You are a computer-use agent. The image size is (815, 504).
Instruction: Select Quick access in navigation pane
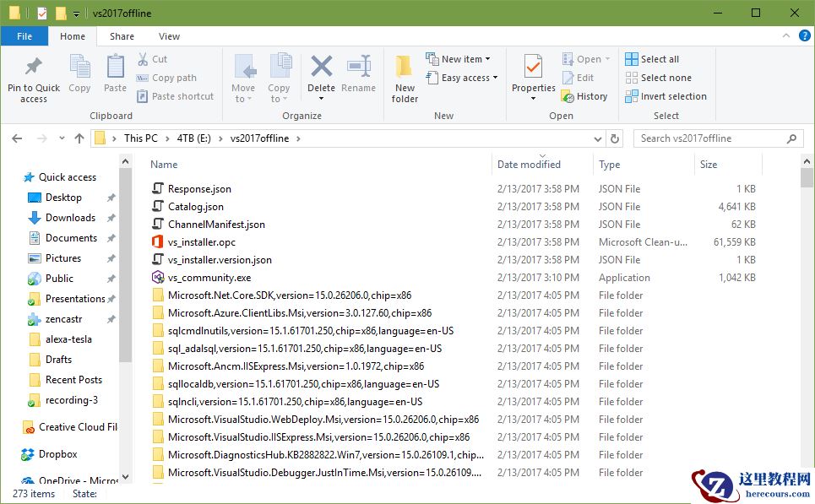60,177
